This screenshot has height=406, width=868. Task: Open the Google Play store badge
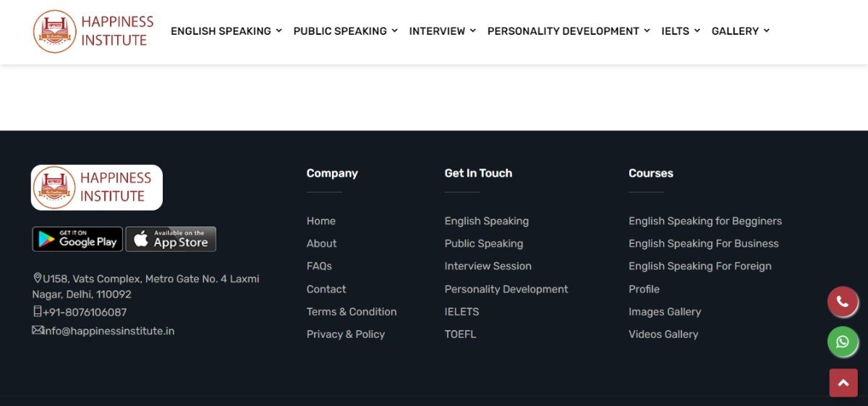point(77,240)
